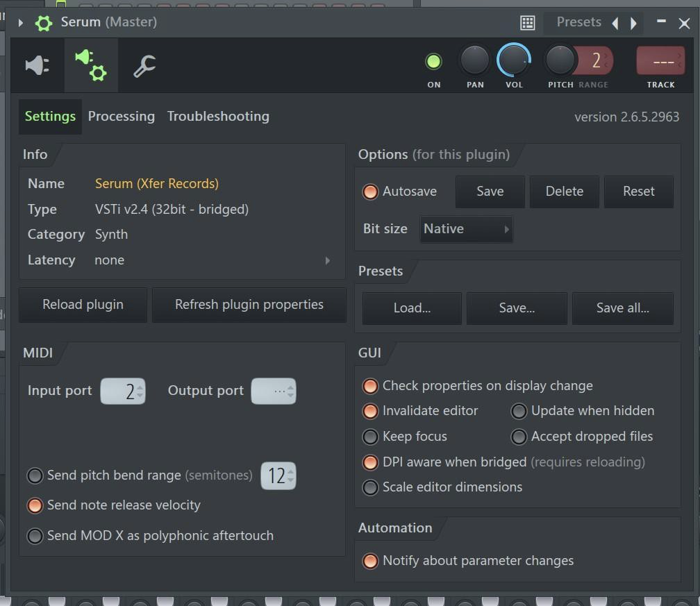Click the green gear plugin options icon

(x=44, y=23)
